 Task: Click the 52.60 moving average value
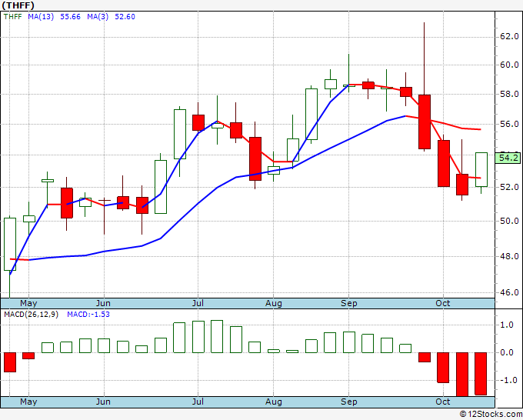125,17
